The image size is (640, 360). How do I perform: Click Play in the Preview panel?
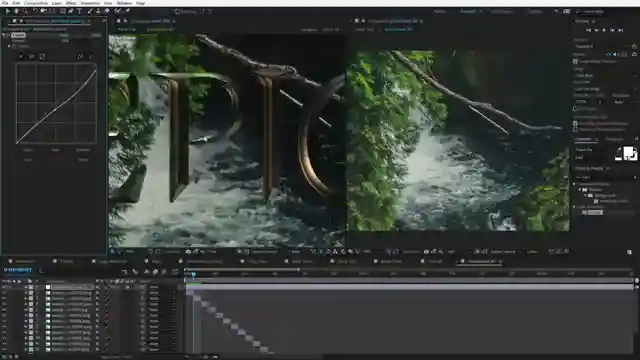[604, 30]
